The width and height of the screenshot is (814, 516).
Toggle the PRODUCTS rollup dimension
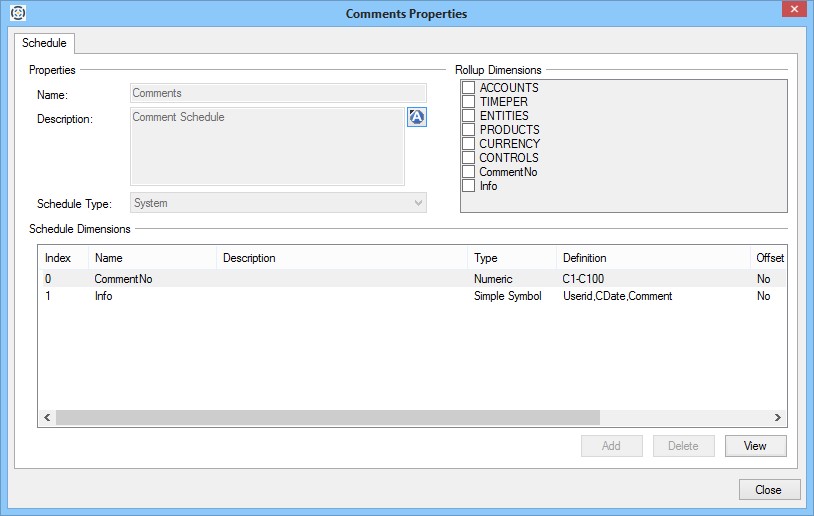click(468, 130)
